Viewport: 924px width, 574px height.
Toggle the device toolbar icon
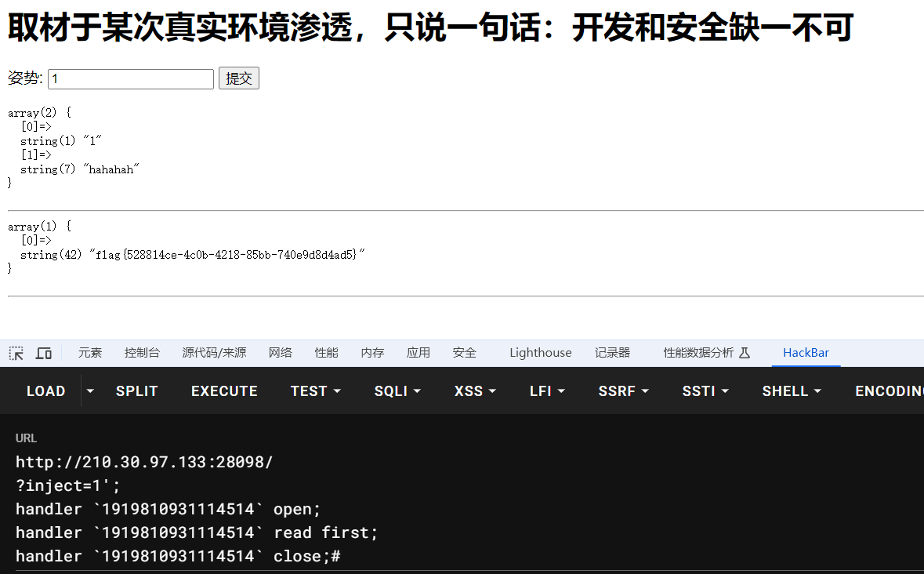44,353
